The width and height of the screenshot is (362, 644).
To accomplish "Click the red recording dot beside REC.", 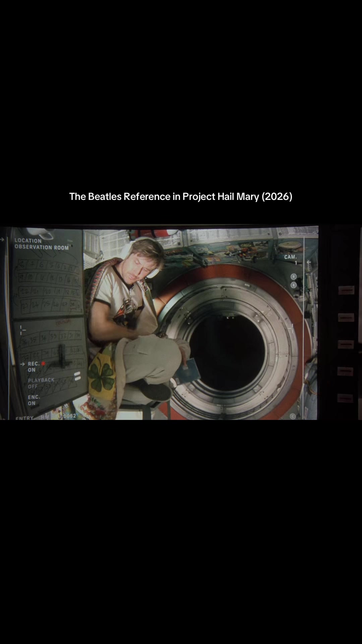I will 43,364.
